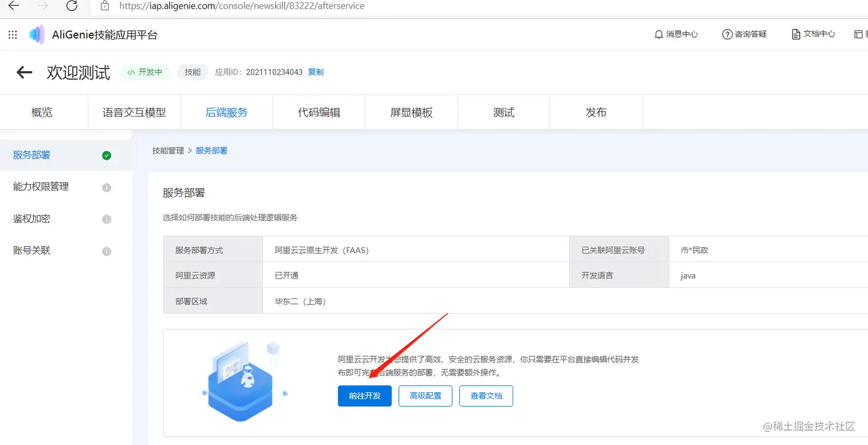Click the java language value cell
This screenshot has height=445, width=868.
(768, 276)
